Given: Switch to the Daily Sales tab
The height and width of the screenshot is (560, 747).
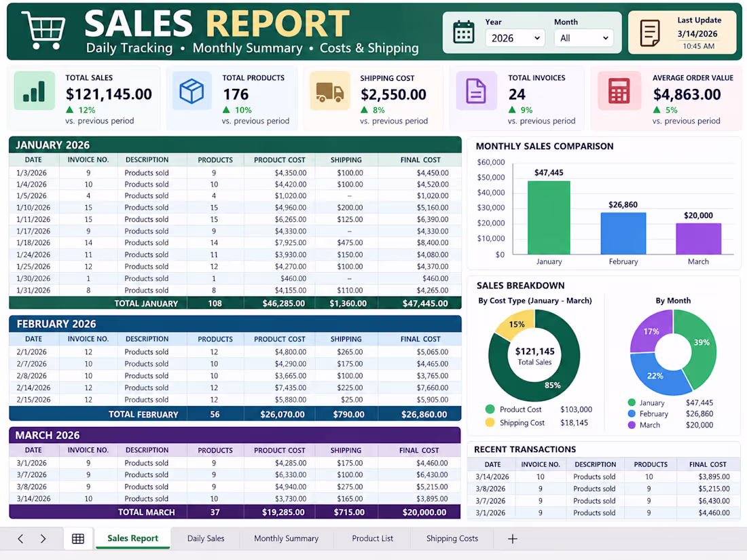Looking at the screenshot, I should [206, 538].
